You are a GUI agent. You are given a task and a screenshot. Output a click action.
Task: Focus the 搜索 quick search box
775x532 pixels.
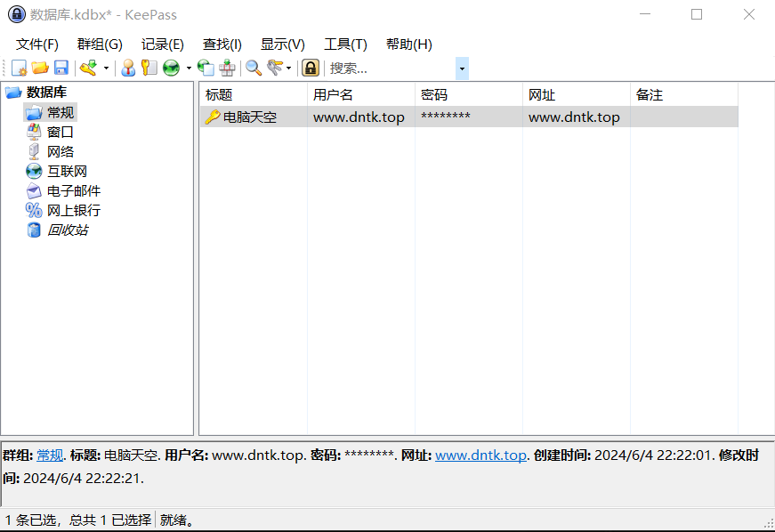pos(391,69)
